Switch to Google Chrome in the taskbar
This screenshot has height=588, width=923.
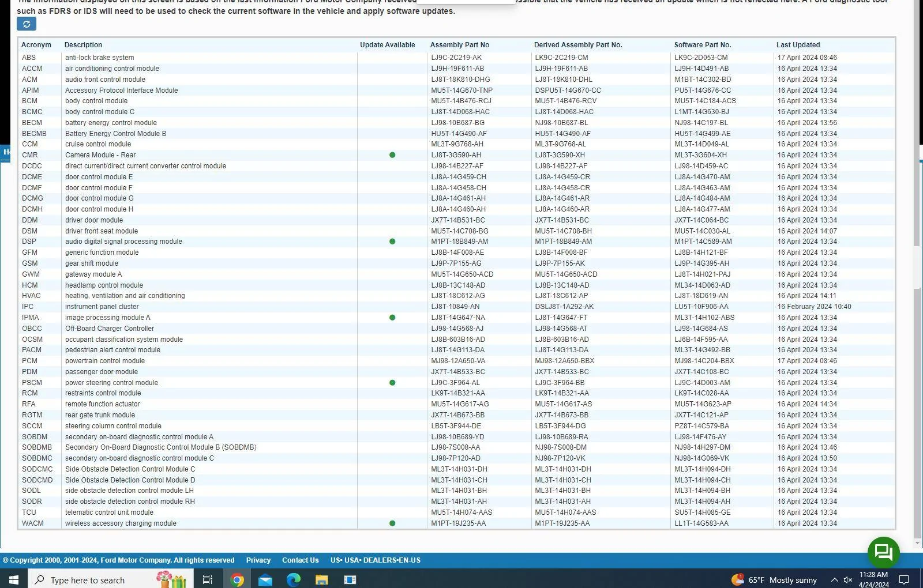click(237, 580)
